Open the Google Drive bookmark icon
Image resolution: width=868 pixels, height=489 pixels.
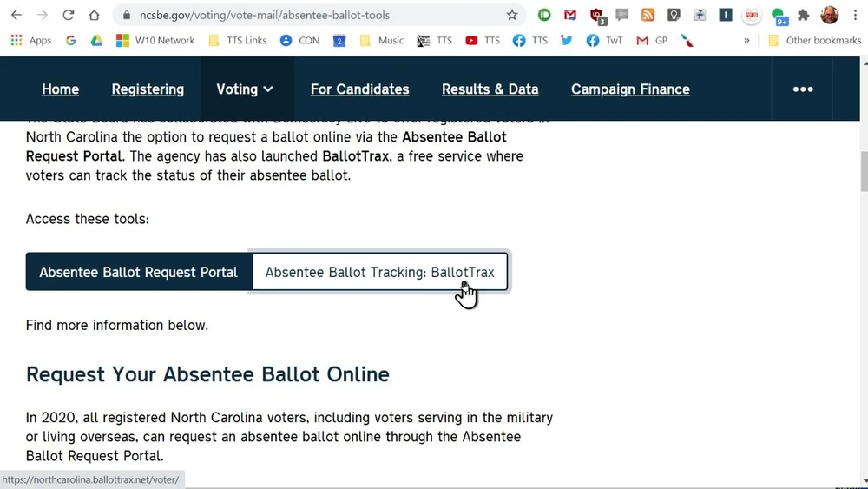pos(97,41)
